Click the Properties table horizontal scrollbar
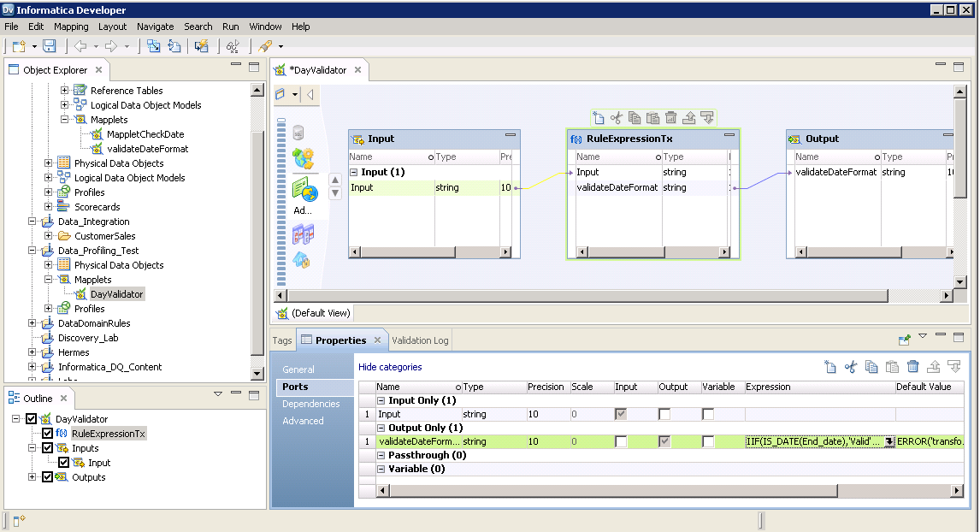Screen dimensions: 980x532 [x=614, y=491]
